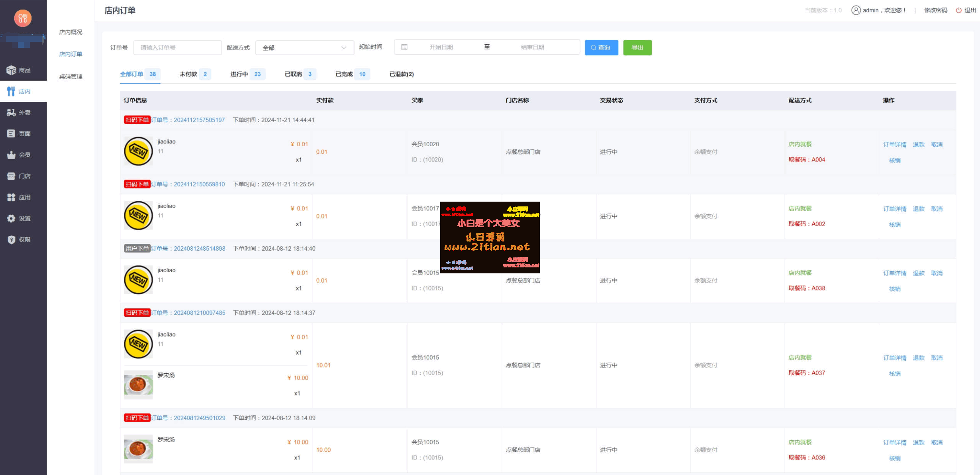This screenshot has width=980, height=475.
Task: Switch to the 已取消 tab
Action: [300, 74]
